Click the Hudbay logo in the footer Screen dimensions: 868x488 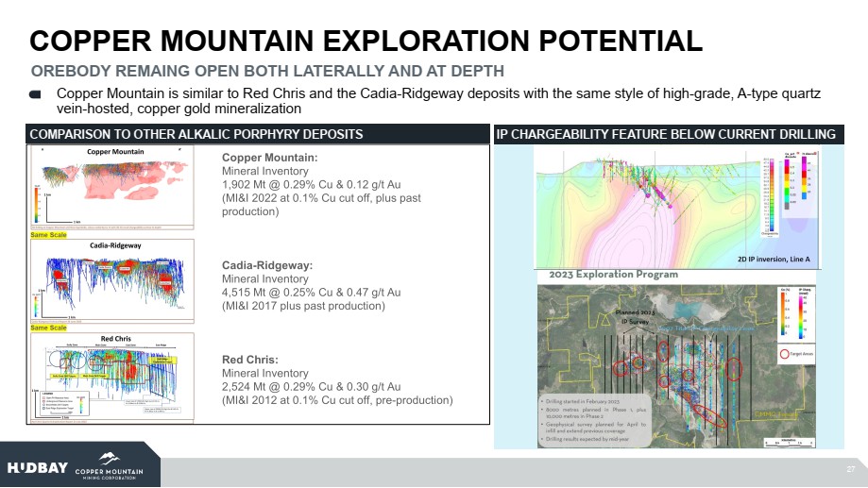[x=34, y=469]
